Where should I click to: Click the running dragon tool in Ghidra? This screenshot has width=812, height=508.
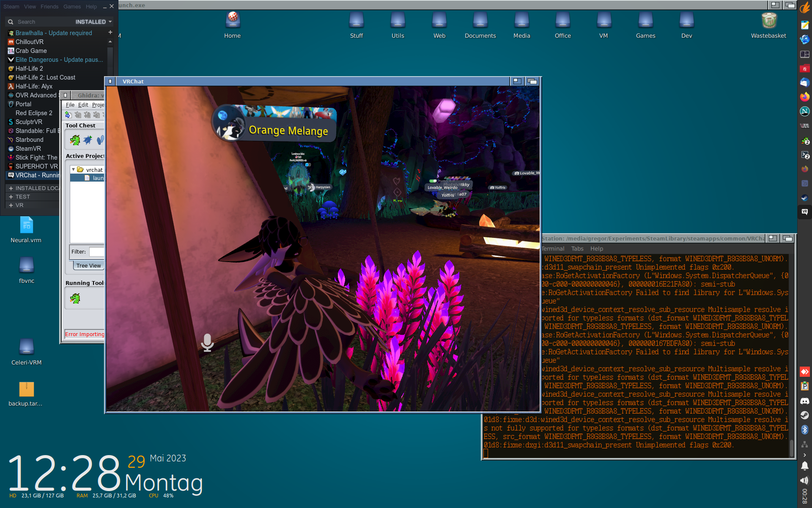coord(75,299)
